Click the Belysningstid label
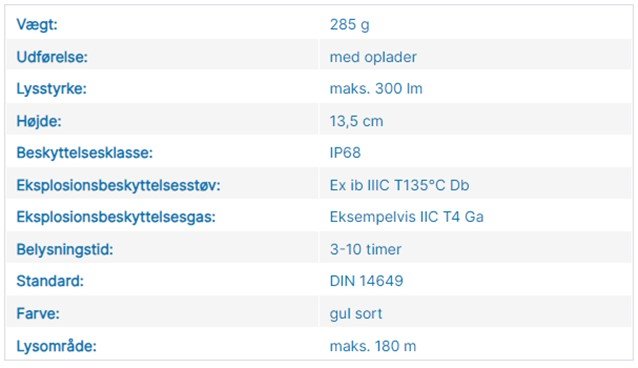Viewport: 638px width, 368px height. click(x=65, y=249)
